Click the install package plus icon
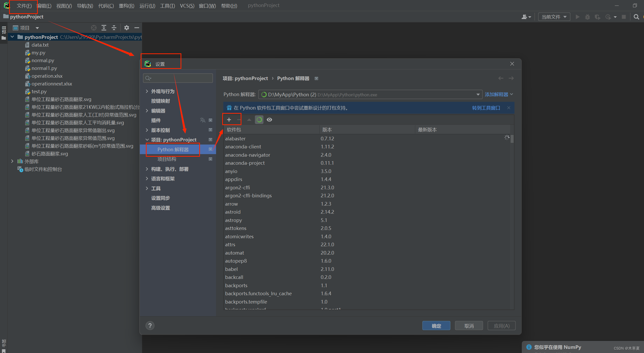 tap(229, 120)
